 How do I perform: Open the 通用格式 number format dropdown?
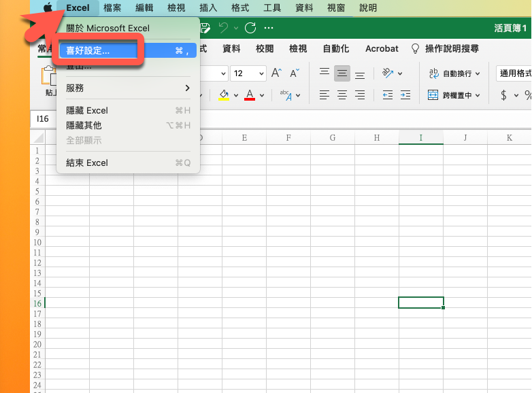pos(514,73)
